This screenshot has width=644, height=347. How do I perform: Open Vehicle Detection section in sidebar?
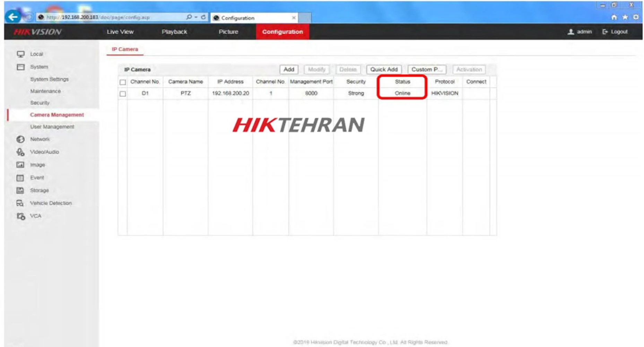click(x=51, y=203)
